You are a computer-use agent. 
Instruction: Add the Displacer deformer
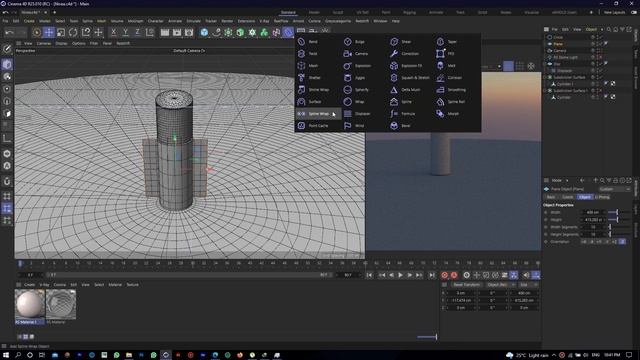pos(357,114)
